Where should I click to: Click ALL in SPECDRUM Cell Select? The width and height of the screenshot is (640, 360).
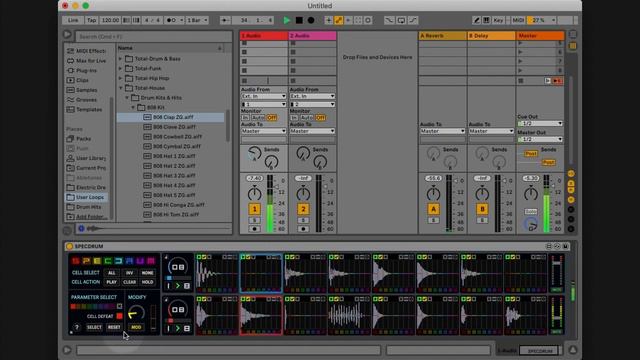coord(111,273)
